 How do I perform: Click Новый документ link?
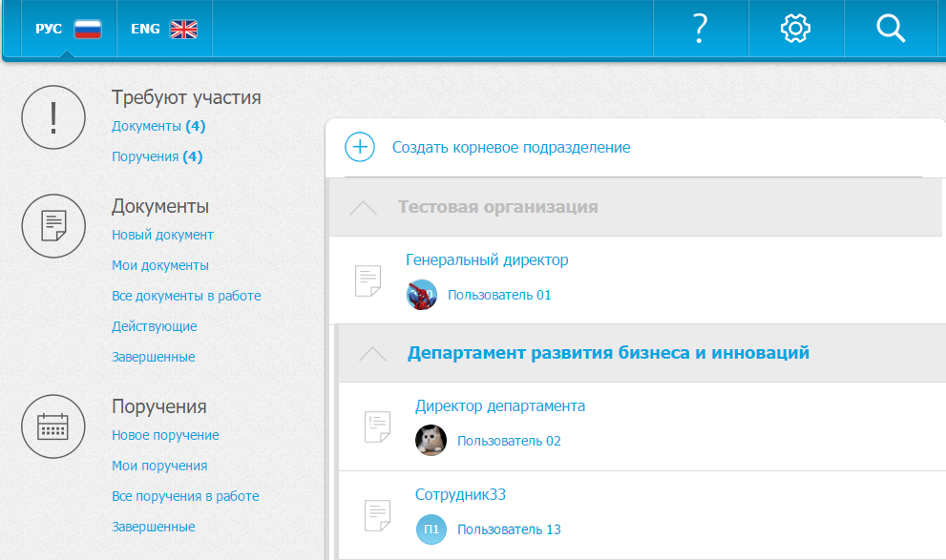tap(162, 235)
